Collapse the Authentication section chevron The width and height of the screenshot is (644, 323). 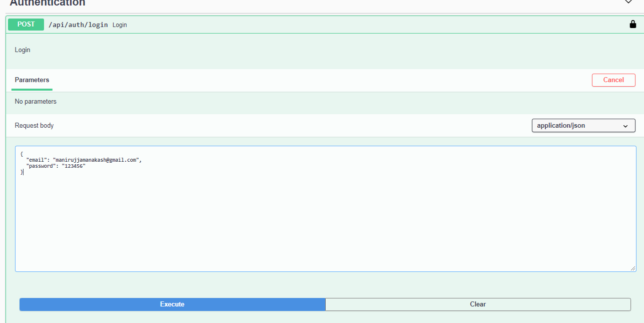click(x=628, y=3)
